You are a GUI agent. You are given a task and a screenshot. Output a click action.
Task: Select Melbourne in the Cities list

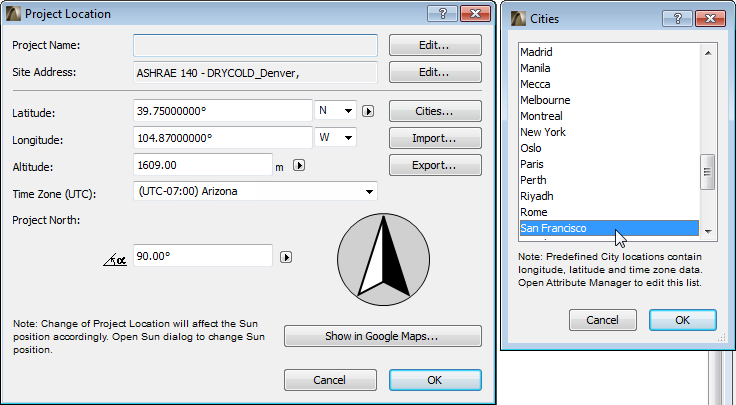click(x=609, y=100)
